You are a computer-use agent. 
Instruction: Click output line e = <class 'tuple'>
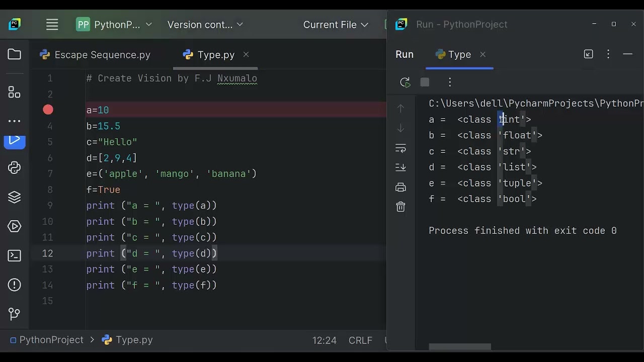(x=486, y=183)
